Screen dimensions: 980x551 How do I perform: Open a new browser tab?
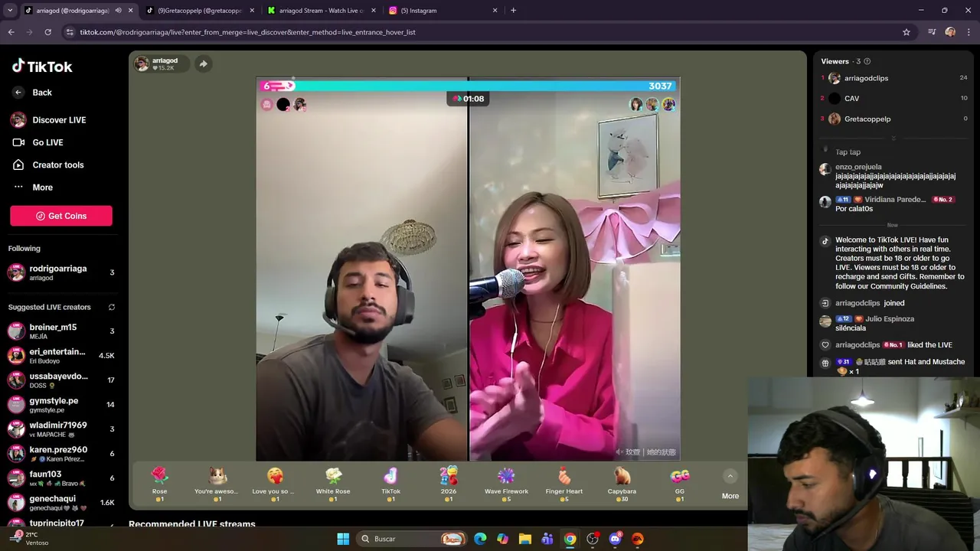[x=513, y=11]
